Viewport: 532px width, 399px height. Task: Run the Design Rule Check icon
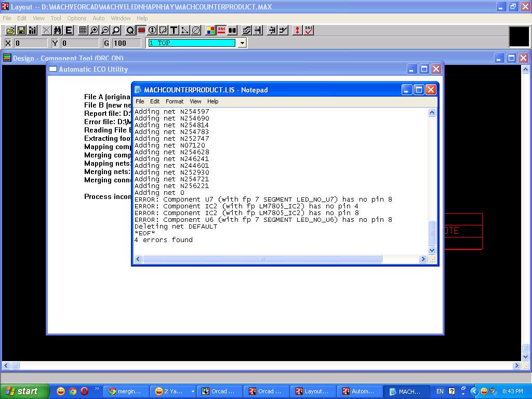[309, 31]
